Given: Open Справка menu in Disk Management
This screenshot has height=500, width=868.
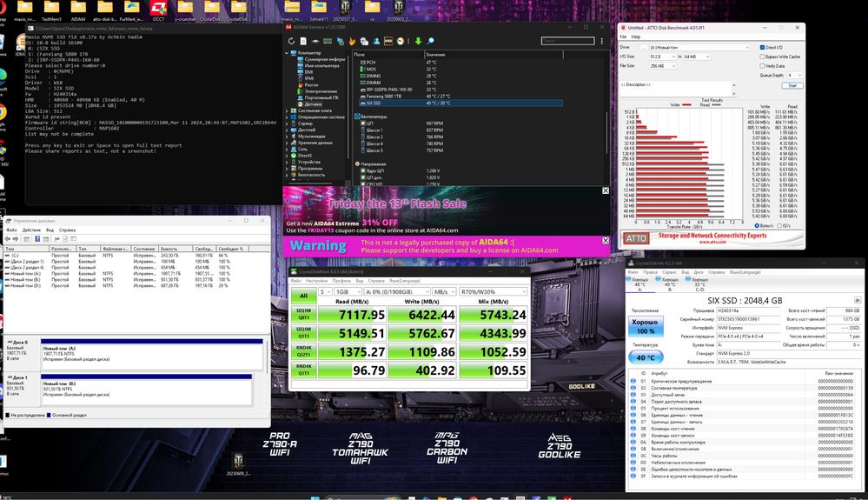Looking at the screenshot, I should [67, 230].
